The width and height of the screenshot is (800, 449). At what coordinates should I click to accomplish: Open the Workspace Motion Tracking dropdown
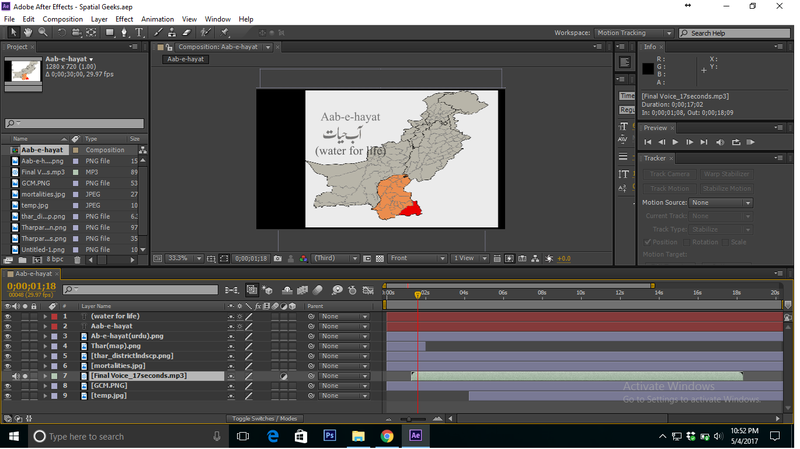point(634,33)
